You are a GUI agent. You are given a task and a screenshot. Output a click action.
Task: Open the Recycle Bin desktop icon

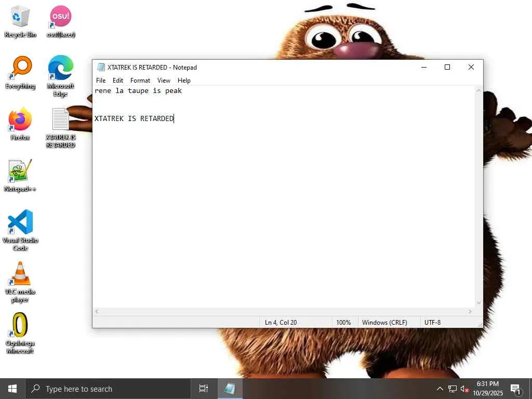tap(20, 21)
